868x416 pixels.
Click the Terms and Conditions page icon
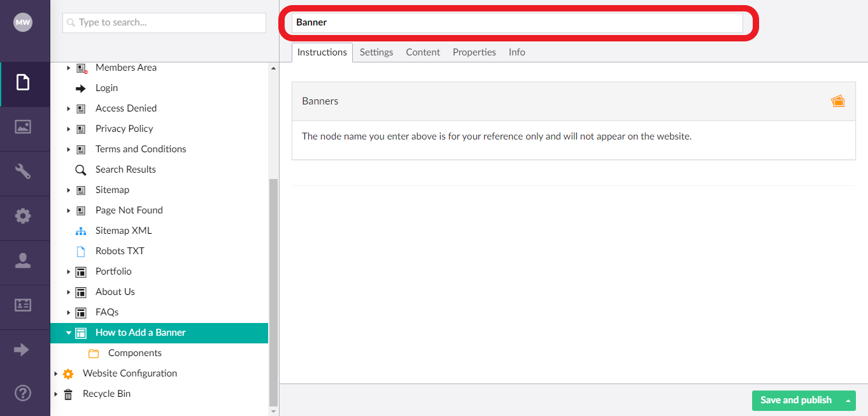click(x=81, y=150)
